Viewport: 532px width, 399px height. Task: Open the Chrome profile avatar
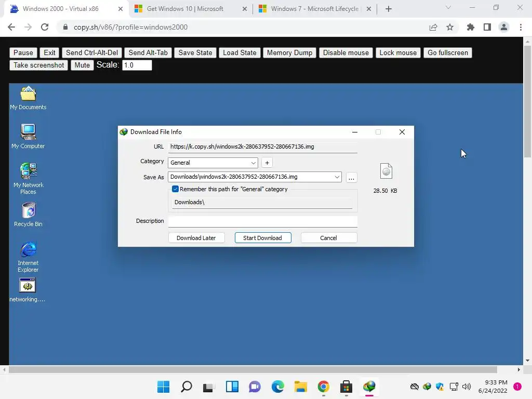coord(504,27)
